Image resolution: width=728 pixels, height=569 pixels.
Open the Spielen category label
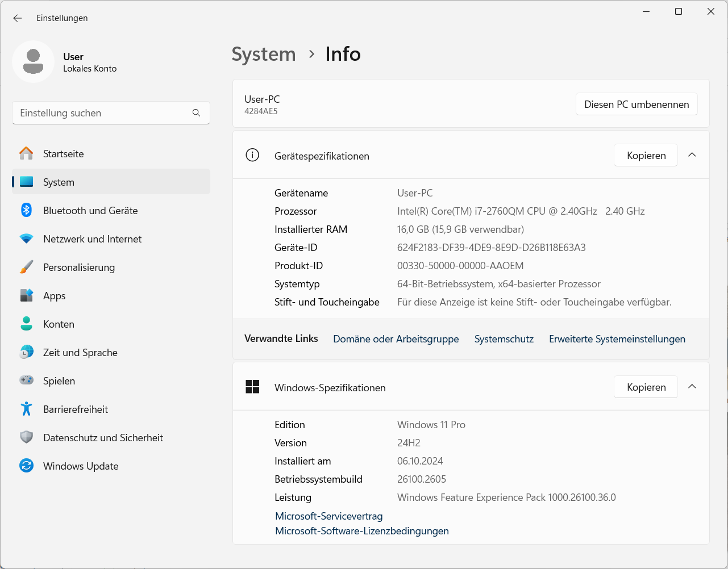click(59, 381)
